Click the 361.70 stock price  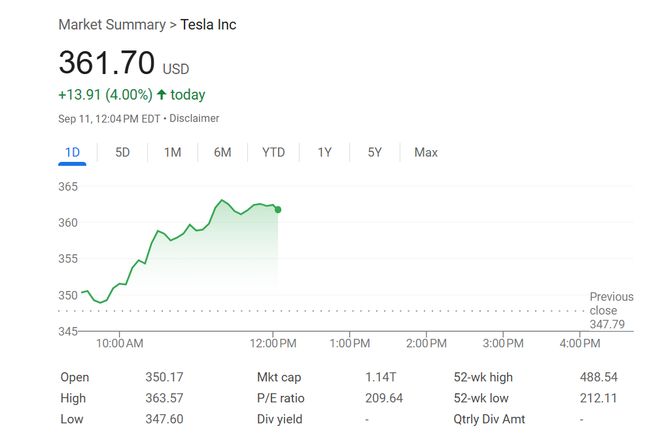[x=106, y=63]
